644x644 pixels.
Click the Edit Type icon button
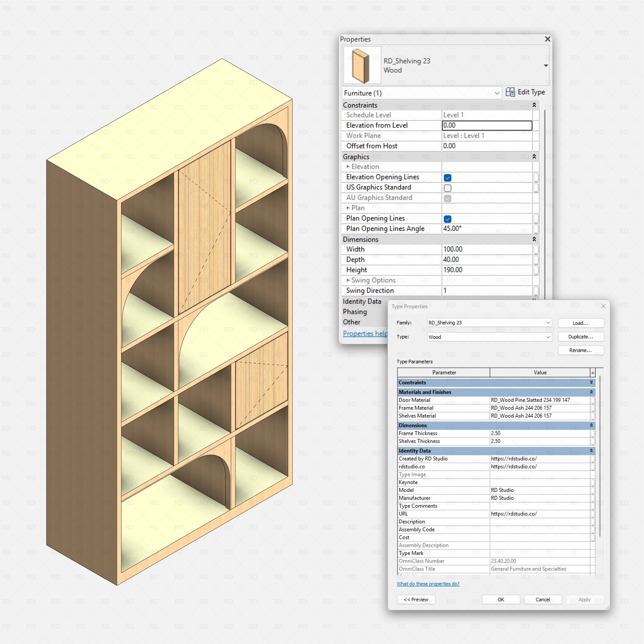pos(525,92)
